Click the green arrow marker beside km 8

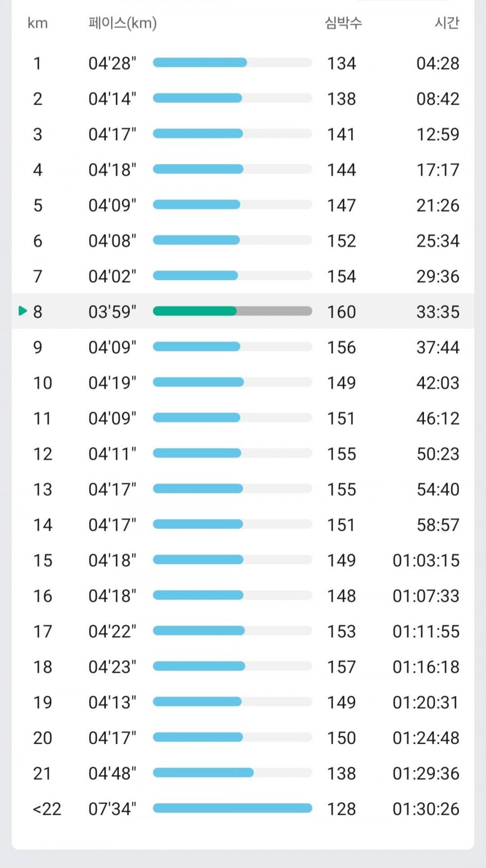pos(22,311)
